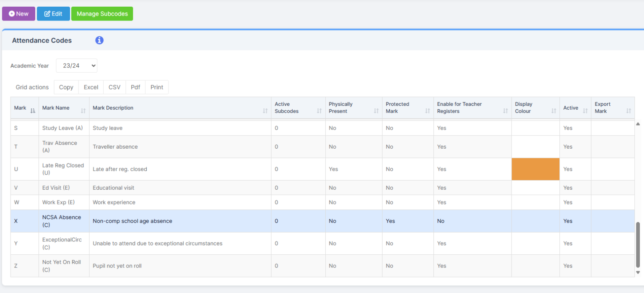Viewport: 644px width, 293px height.
Task: Select the Print grid action tab
Action: tap(157, 87)
